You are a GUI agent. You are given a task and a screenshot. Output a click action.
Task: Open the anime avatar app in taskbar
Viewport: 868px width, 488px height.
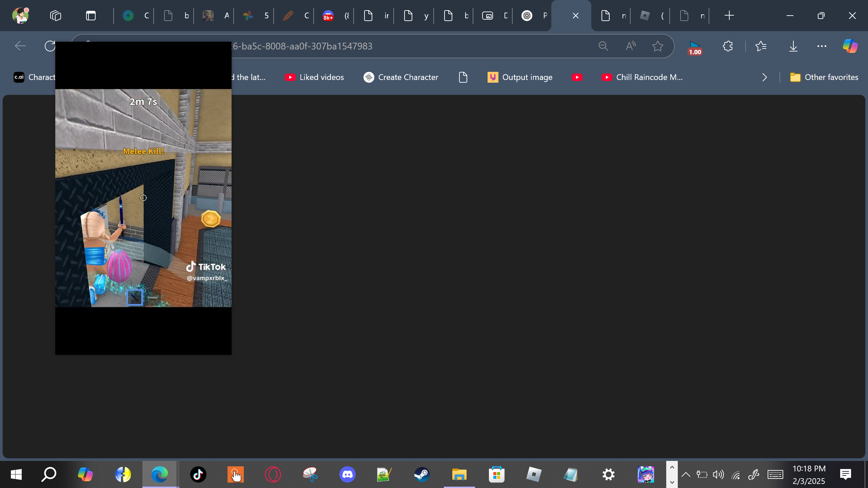pos(646,474)
